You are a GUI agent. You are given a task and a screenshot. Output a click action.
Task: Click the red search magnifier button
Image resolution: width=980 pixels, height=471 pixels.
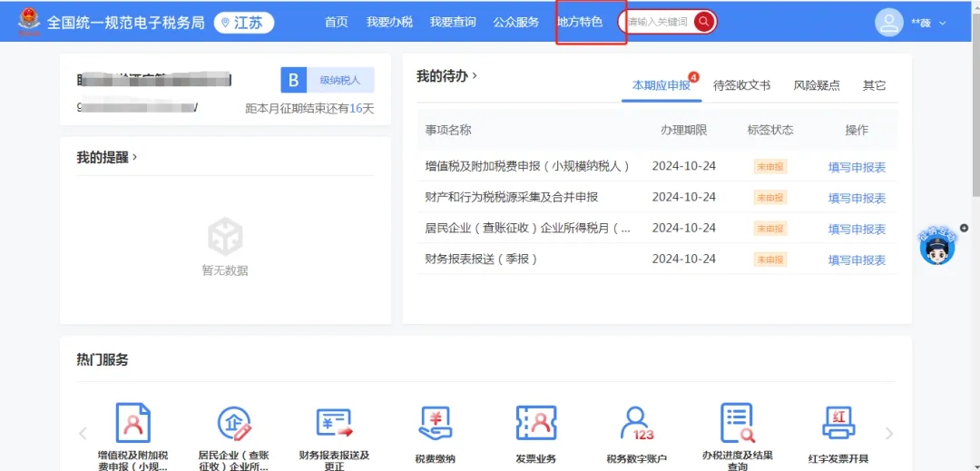(704, 22)
